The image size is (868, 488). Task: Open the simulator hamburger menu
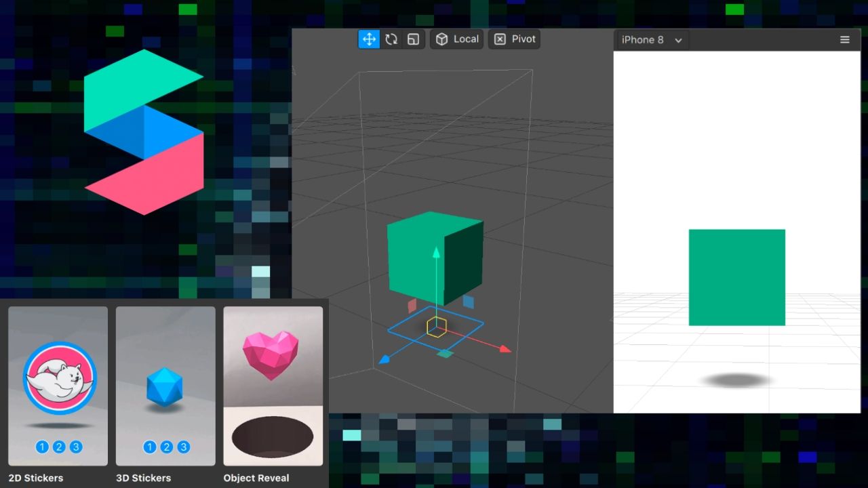pos(845,40)
